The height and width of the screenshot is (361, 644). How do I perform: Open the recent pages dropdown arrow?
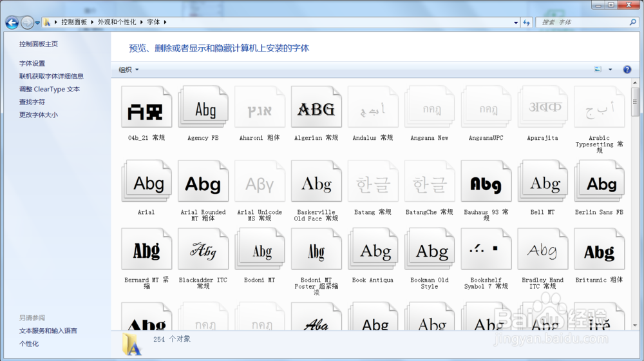pyautogui.click(x=37, y=23)
